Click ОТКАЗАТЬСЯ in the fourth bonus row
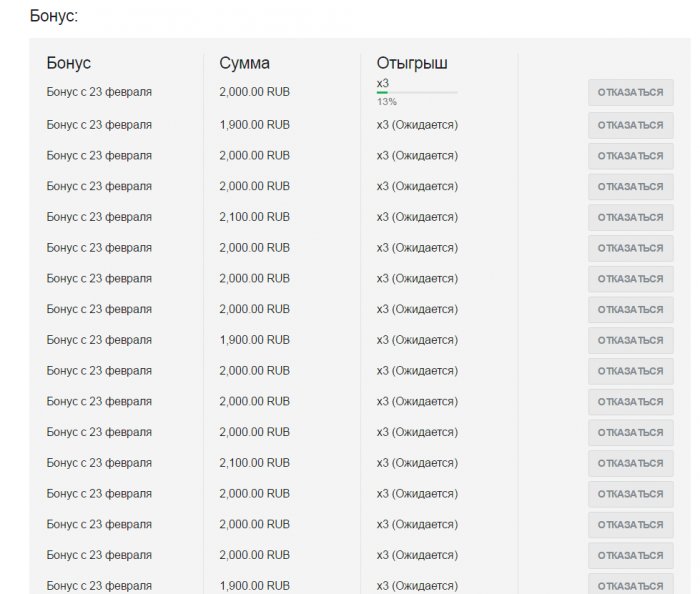 click(630, 187)
